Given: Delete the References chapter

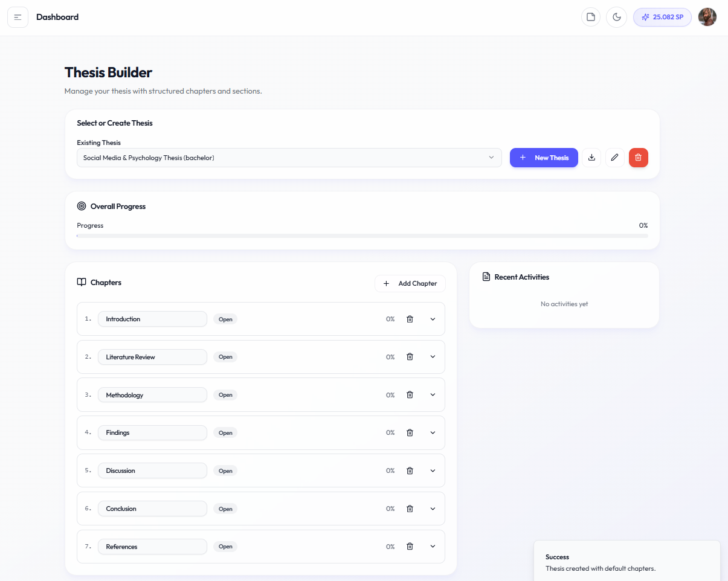Looking at the screenshot, I should pyautogui.click(x=410, y=547).
